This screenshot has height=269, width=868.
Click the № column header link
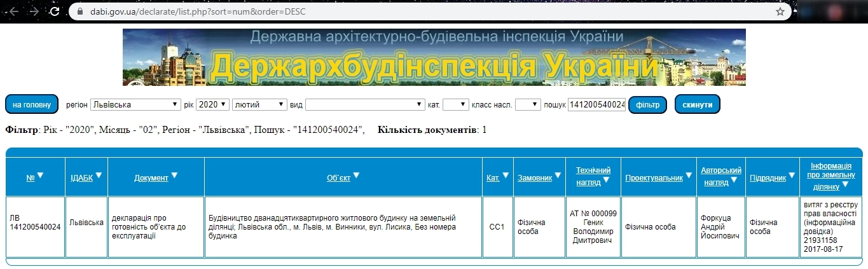click(30, 178)
